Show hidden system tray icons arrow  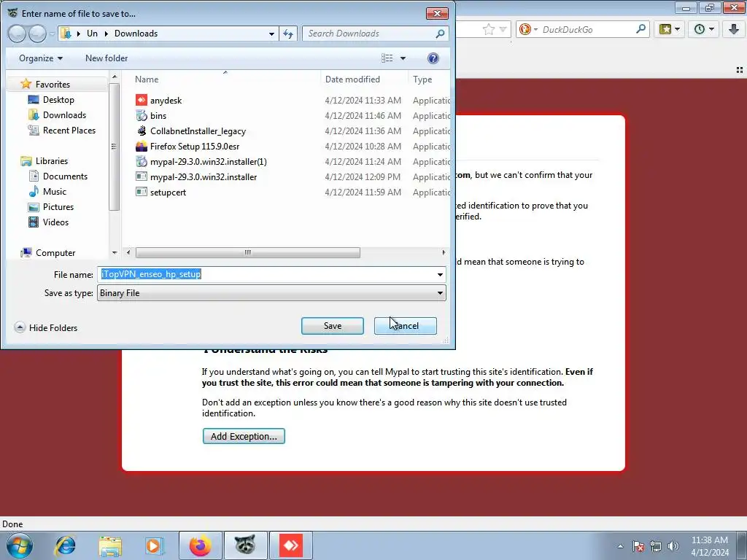point(620,546)
